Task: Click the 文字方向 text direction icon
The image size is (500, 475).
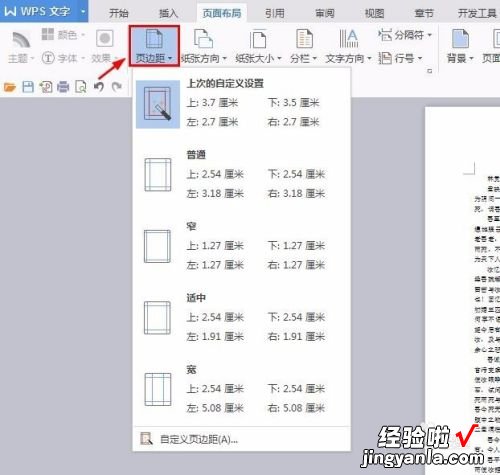Action: (348, 39)
